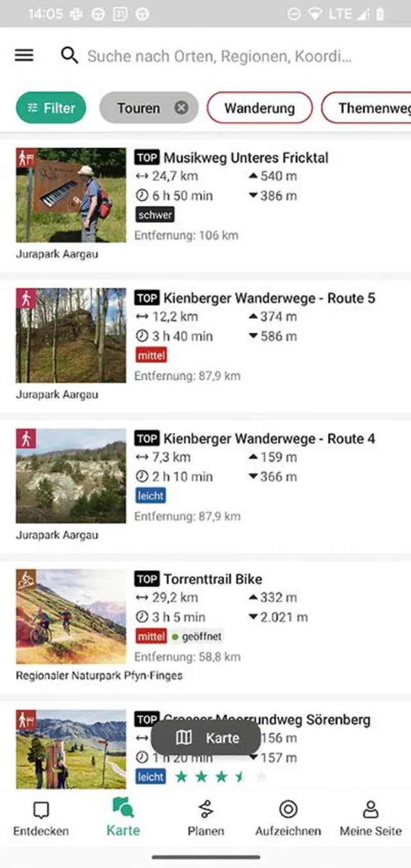The width and height of the screenshot is (411, 868).
Task: Show map with floating Karte button
Action: click(x=207, y=737)
